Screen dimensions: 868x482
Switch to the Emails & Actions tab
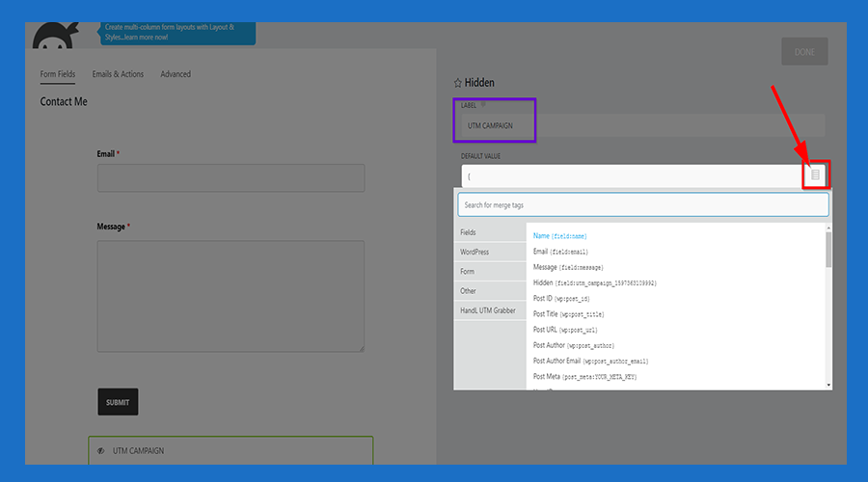tap(118, 74)
